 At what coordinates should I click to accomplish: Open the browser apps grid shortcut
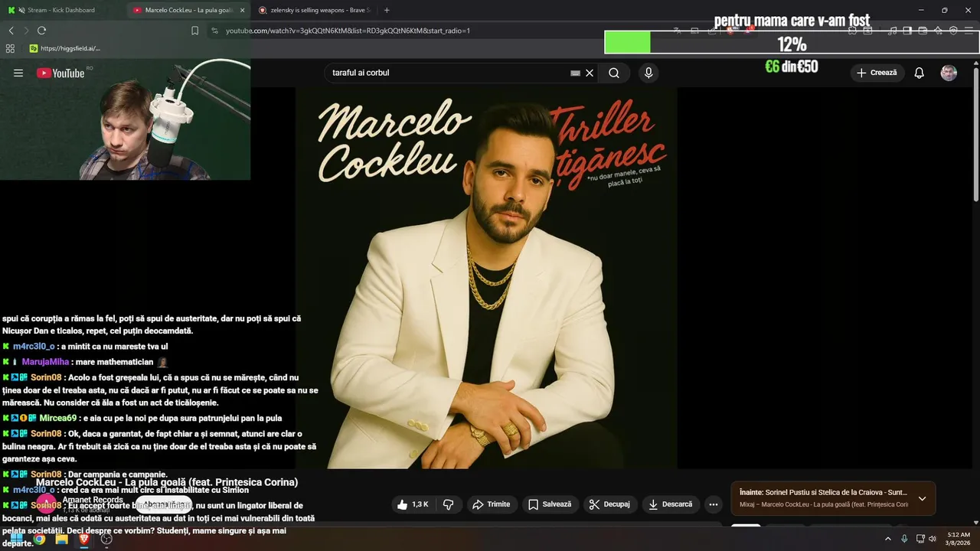[x=10, y=48]
